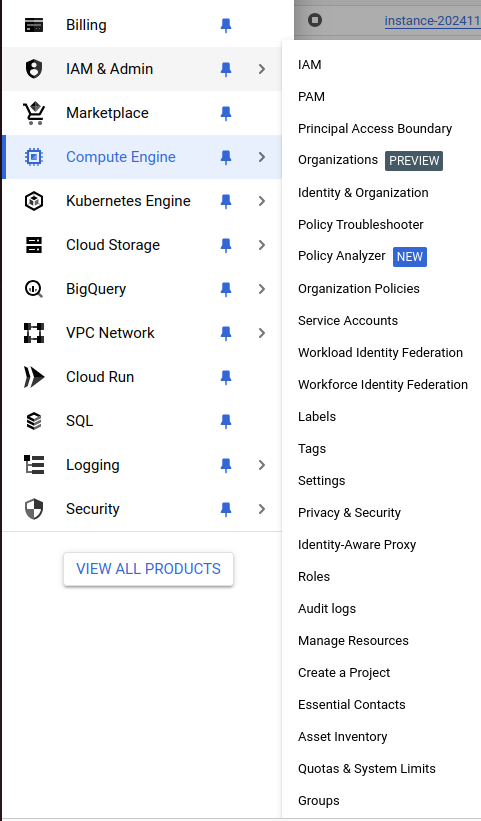Click the BigQuery magnifier icon
Screen dimensions: 481x821
pyautogui.click(x=34, y=289)
